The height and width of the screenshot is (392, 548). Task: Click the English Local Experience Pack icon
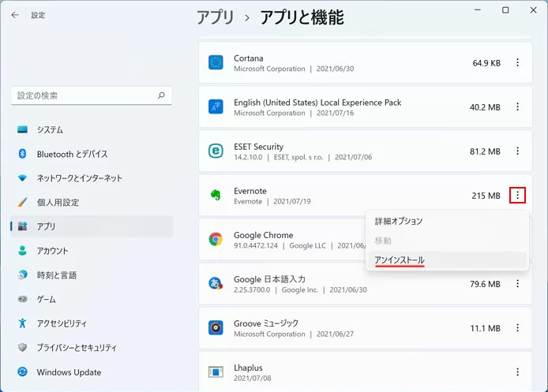[216, 107]
